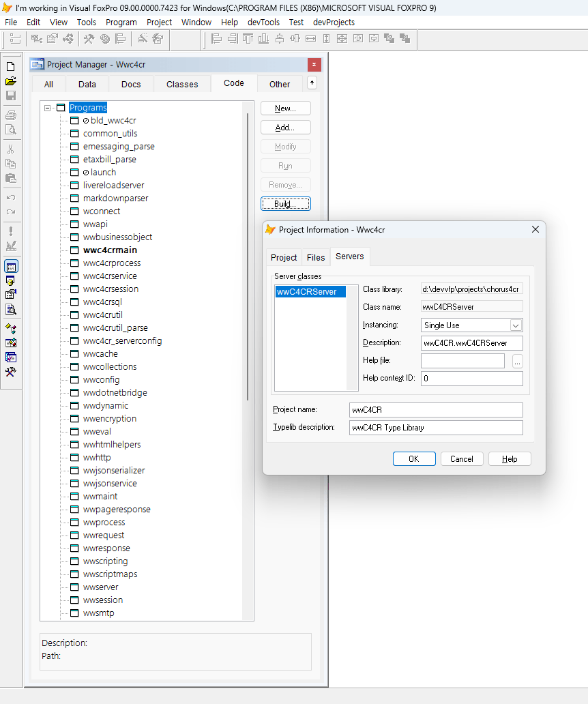Open the Data Session window icon
The height and width of the screenshot is (704, 588).
pos(11,280)
